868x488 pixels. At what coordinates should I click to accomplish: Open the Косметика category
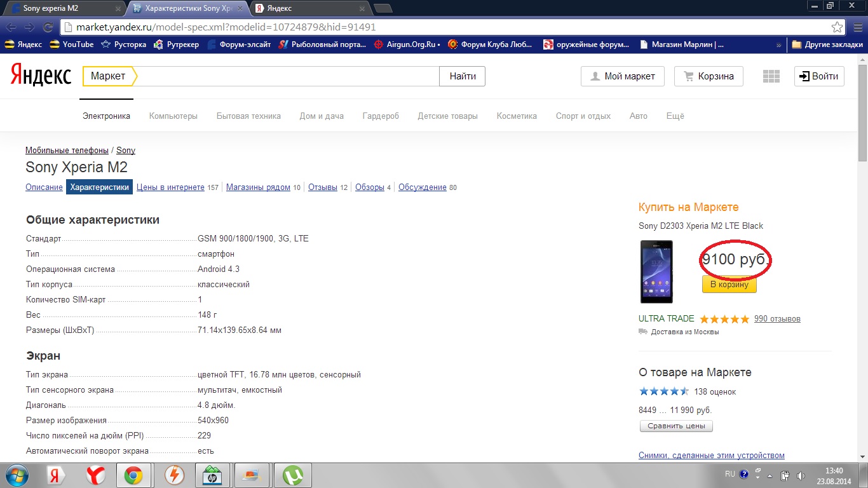pos(517,116)
